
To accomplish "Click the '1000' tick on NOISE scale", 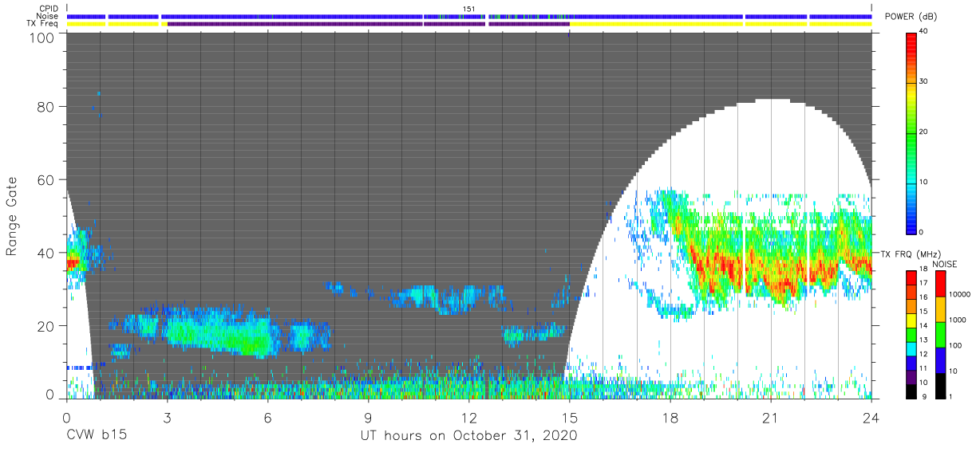I will click(x=958, y=320).
